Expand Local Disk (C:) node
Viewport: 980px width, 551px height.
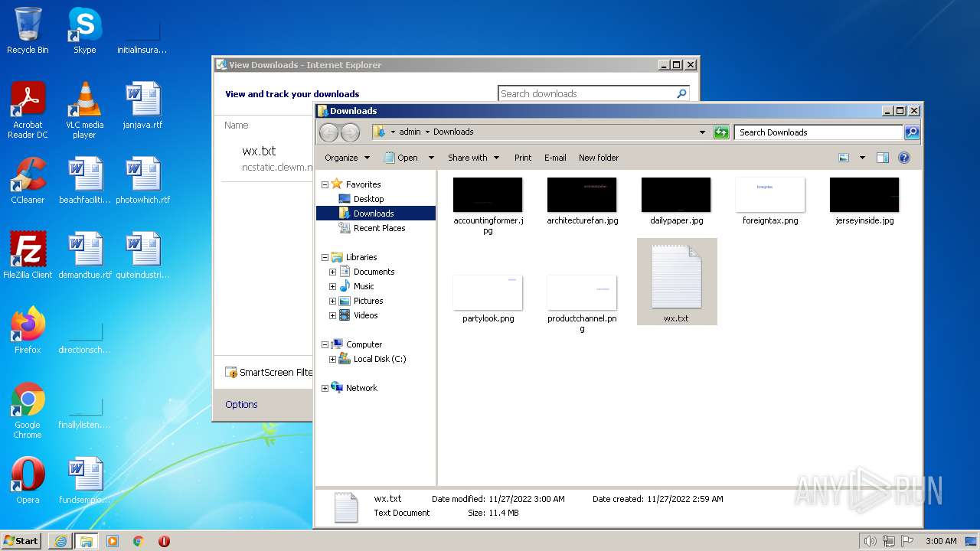332,359
